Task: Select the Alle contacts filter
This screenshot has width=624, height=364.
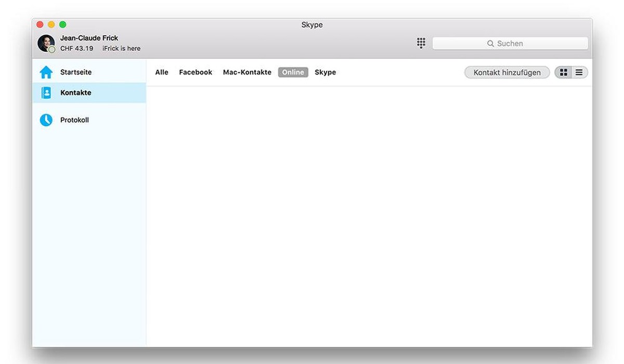Action: [x=162, y=72]
